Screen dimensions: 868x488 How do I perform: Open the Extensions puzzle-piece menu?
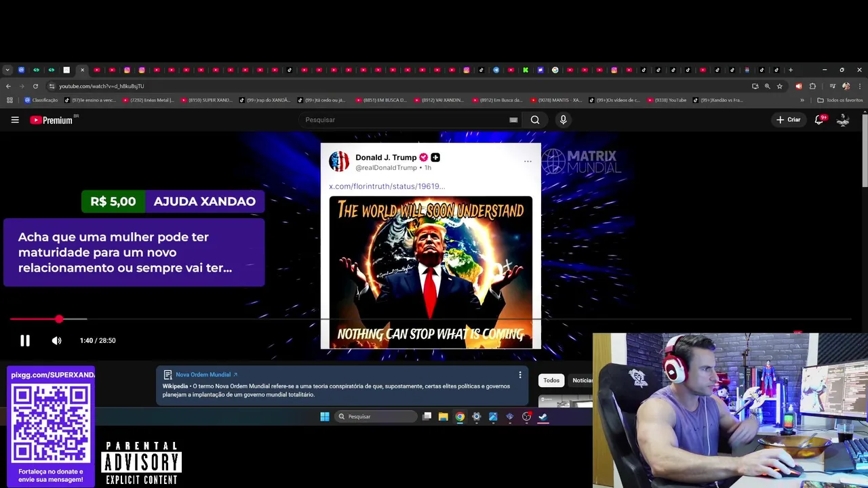812,86
